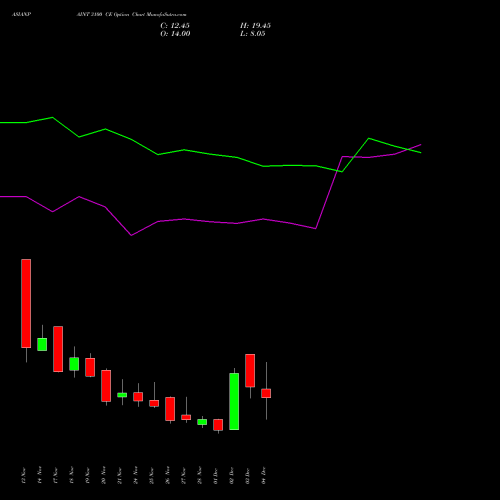Click the 24 Nov date axis label

136,475
